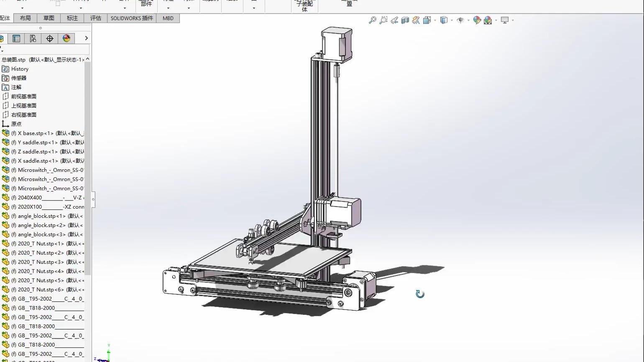Open the Edit Appearance color ball icon
This screenshot has width=644, height=362.
point(477,20)
